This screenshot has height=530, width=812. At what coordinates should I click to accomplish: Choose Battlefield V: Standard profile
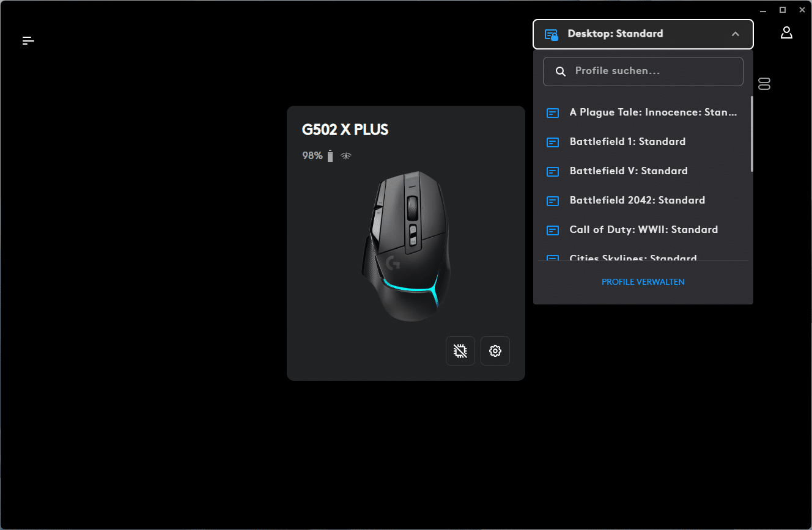tap(641, 171)
